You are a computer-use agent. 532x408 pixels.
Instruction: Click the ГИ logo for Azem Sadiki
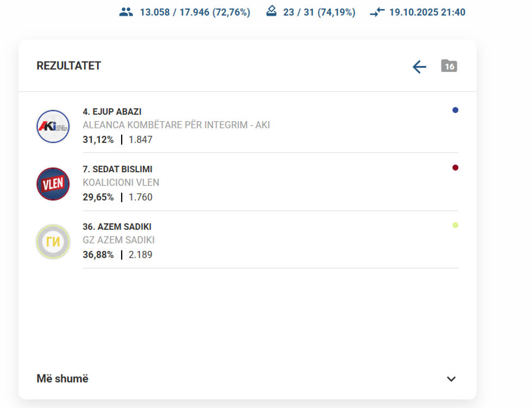[x=53, y=242]
